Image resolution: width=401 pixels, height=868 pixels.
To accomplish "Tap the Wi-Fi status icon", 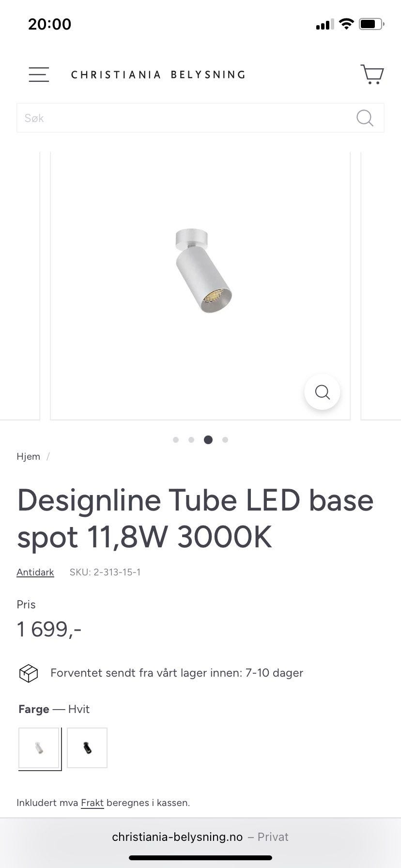I will tap(346, 24).
